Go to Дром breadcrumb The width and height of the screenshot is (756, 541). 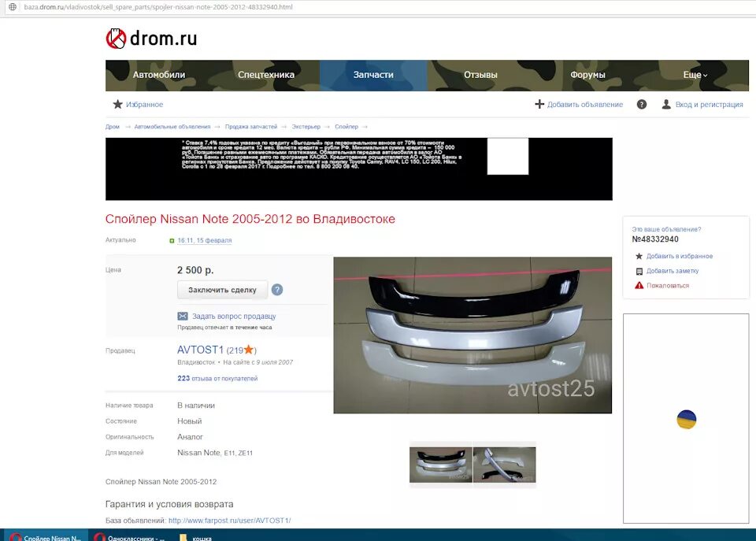pos(113,127)
